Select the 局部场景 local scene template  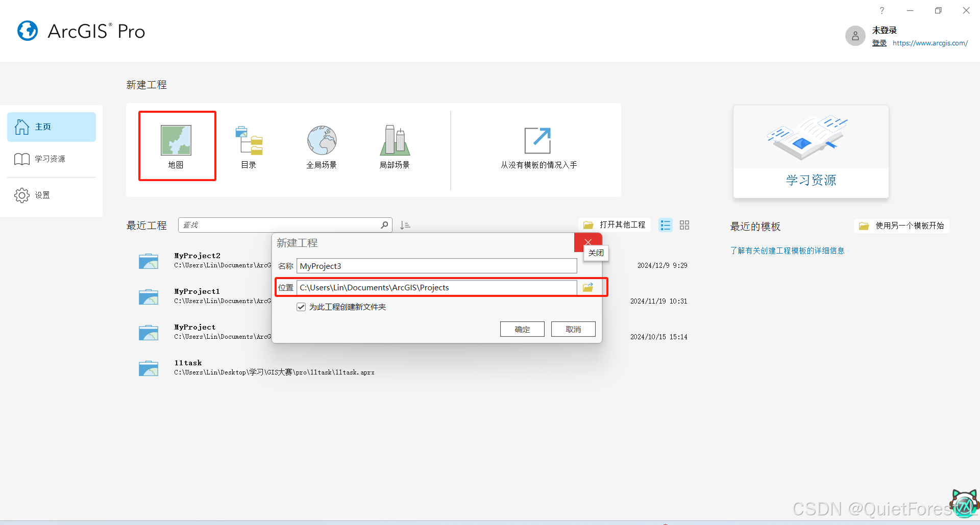pos(395,146)
